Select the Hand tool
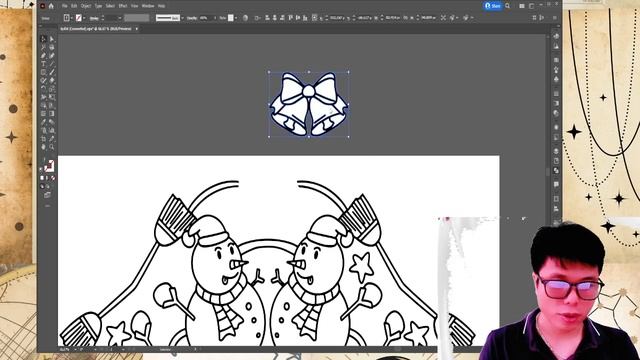This screenshot has height=360, width=640. coord(44,147)
